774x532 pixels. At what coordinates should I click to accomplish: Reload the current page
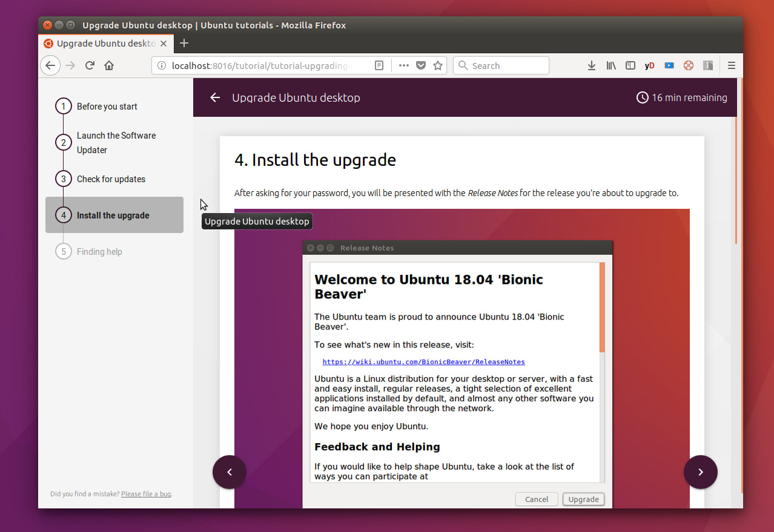pyautogui.click(x=90, y=65)
